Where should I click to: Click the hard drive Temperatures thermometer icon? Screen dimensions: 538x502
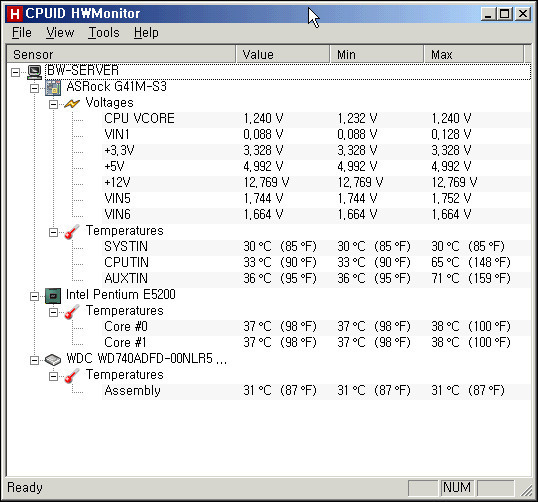point(72,376)
